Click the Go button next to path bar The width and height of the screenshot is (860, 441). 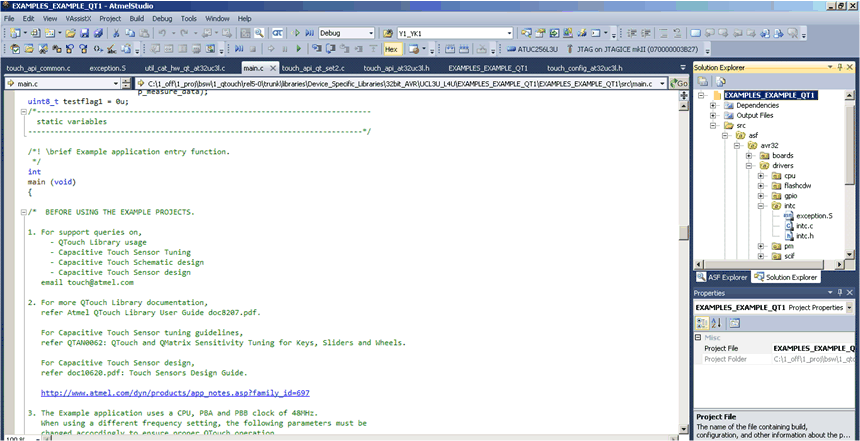(x=678, y=83)
